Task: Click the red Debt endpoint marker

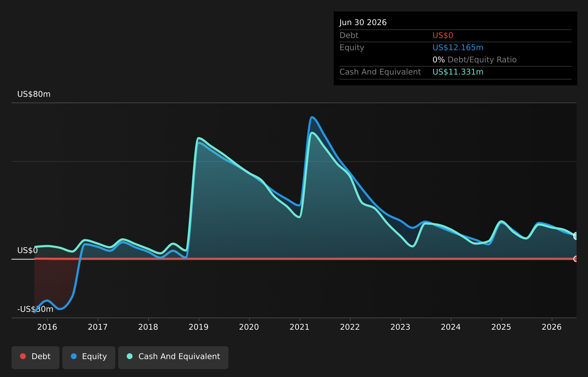Action: tap(576, 259)
